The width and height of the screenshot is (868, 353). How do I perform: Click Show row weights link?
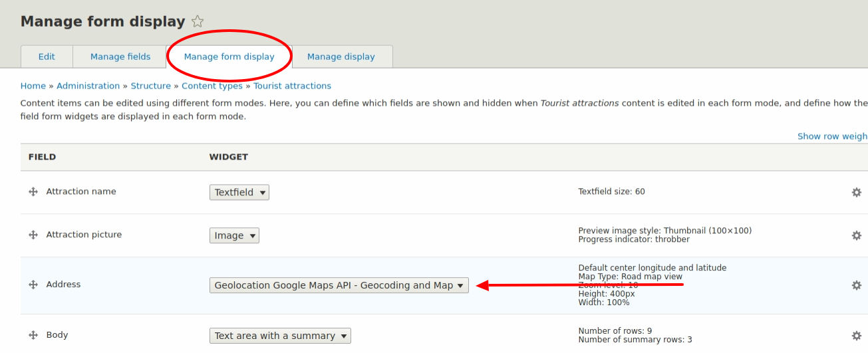coord(832,136)
